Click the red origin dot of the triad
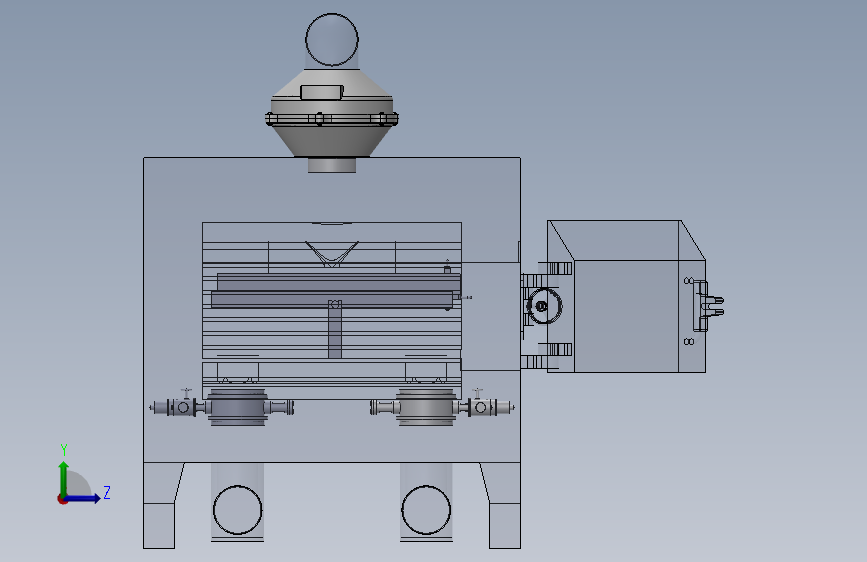This screenshot has width=867, height=562. [62, 499]
